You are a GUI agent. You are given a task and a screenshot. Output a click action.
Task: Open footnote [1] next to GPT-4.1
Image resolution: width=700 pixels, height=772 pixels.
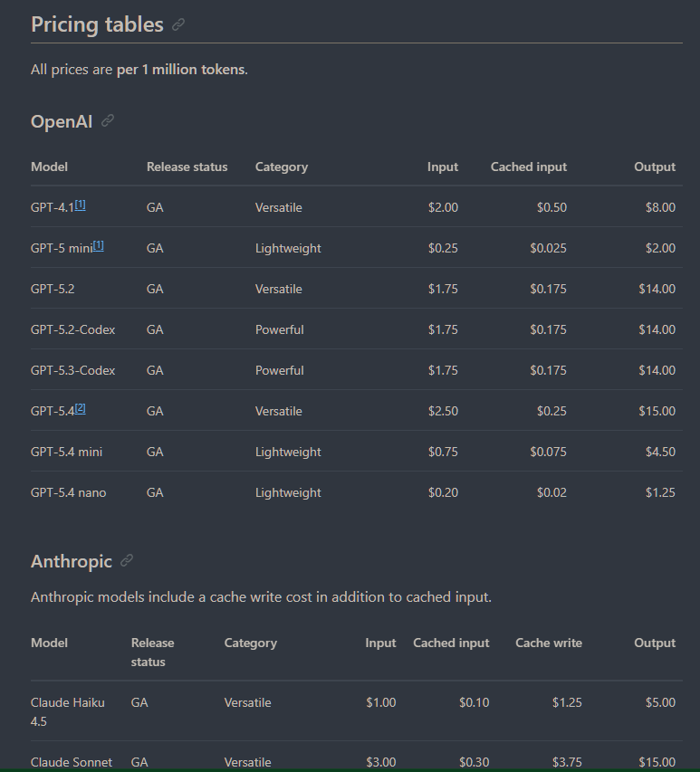[x=81, y=205]
